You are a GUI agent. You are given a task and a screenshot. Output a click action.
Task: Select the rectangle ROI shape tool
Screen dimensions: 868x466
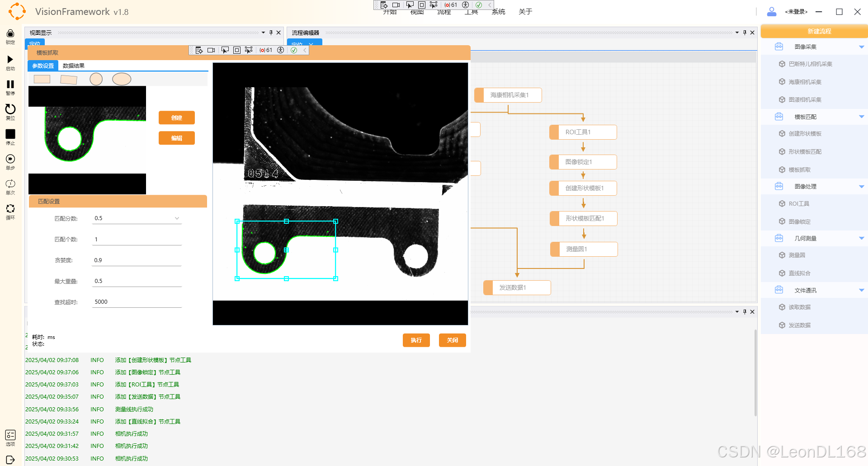point(42,79)
